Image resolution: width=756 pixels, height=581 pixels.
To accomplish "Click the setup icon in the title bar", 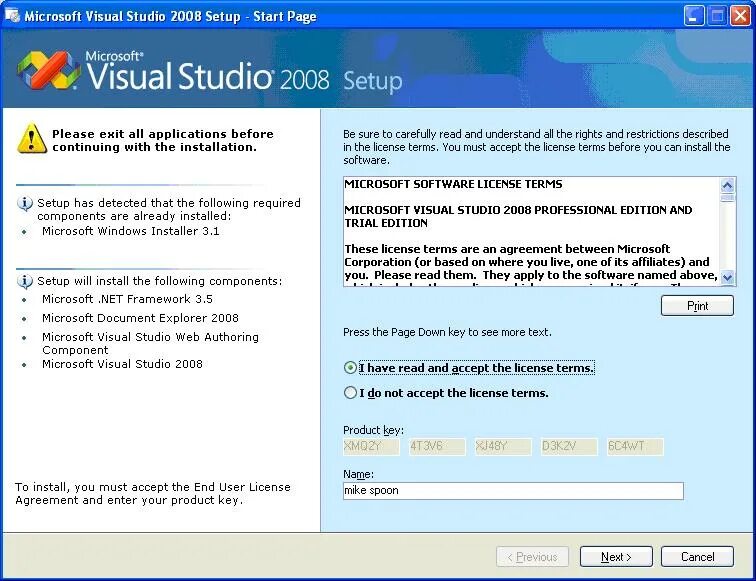I will pos(12,15).
